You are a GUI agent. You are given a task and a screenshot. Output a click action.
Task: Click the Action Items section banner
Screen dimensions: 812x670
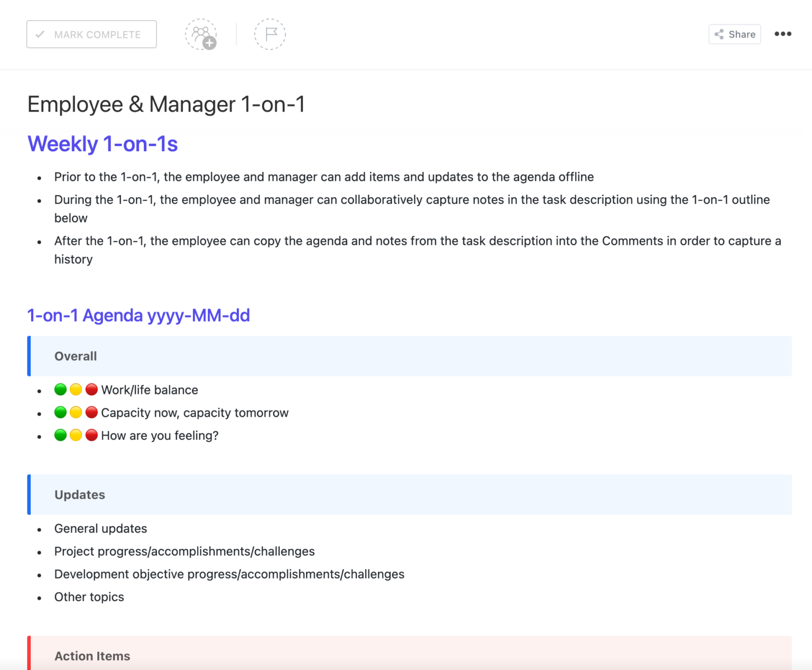point(92,656)
